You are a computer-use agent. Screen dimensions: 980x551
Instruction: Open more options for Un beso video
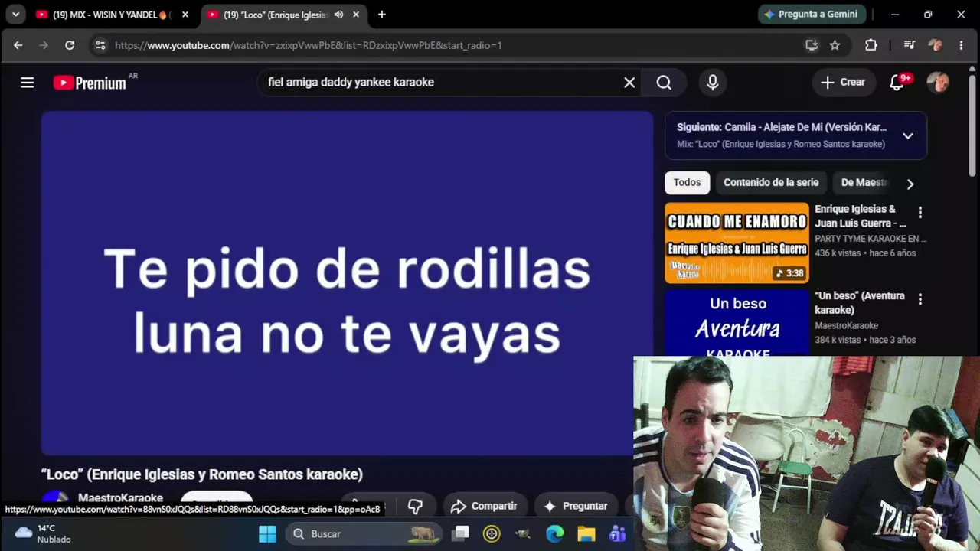tap(920, 300)
